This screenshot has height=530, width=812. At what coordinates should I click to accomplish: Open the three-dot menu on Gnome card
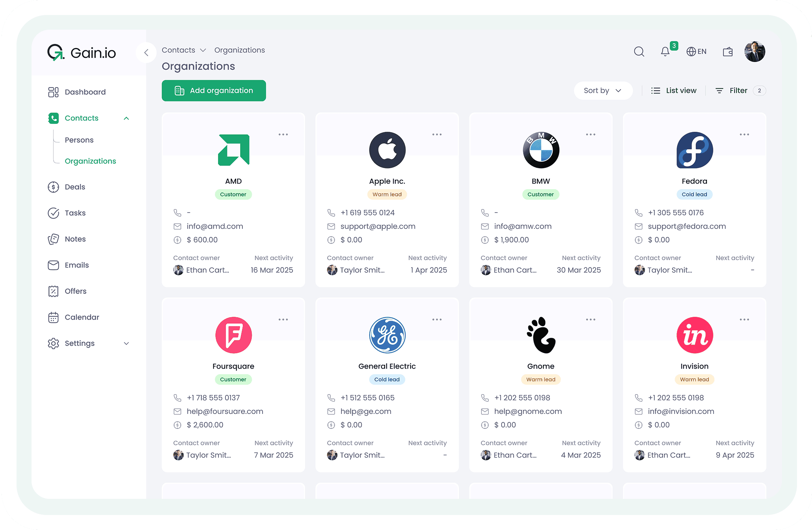click(x=591, y=319)
